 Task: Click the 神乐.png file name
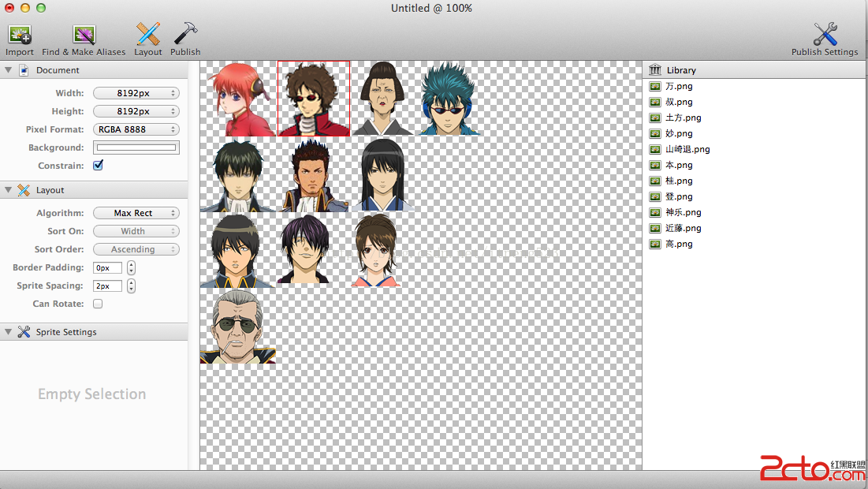tap(683, 212)
